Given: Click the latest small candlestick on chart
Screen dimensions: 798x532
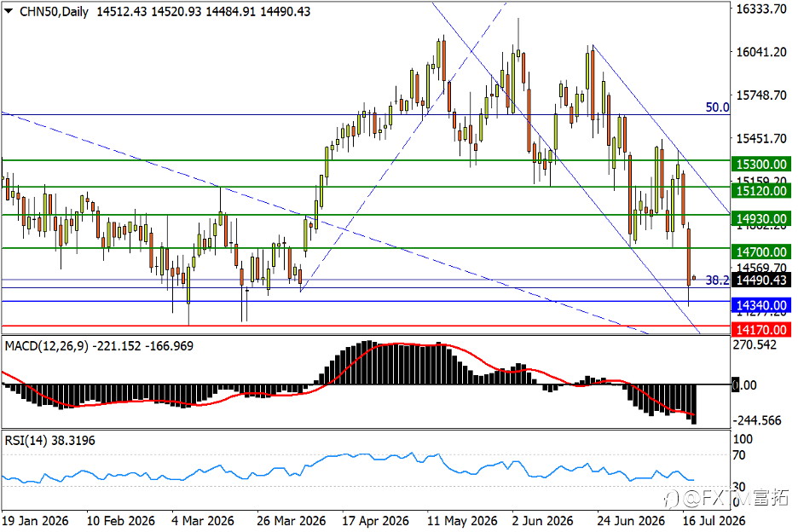Looking at the screenshot, I should [694, 277].
